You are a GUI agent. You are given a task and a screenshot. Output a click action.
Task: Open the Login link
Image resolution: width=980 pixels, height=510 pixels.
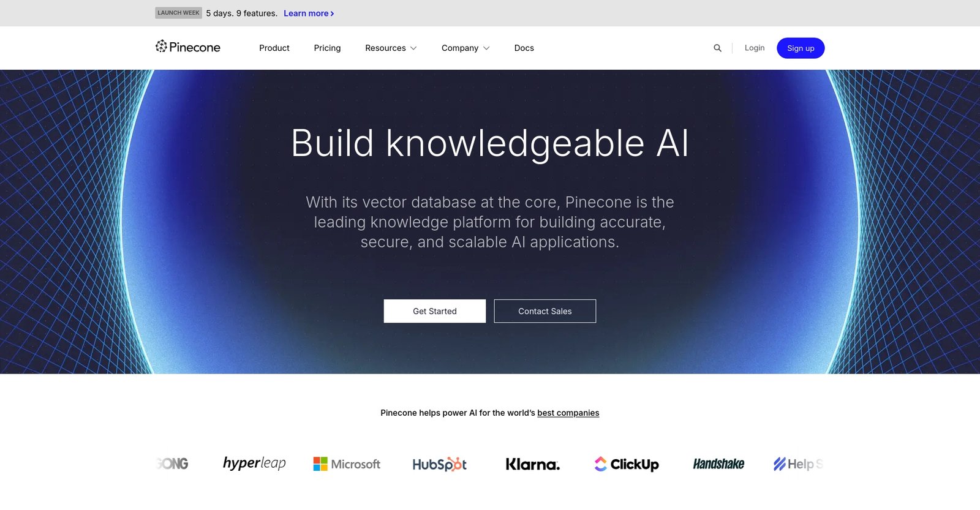click(x=754, y=48)
